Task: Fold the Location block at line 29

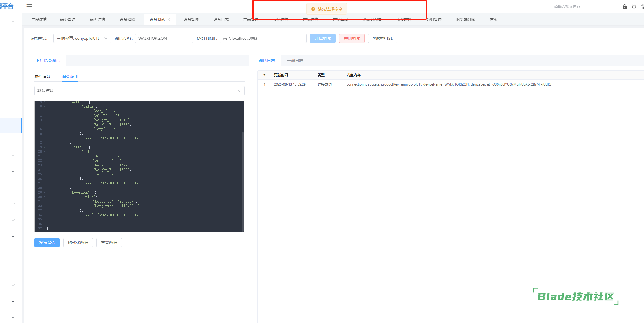Action: tap(44, 192)
